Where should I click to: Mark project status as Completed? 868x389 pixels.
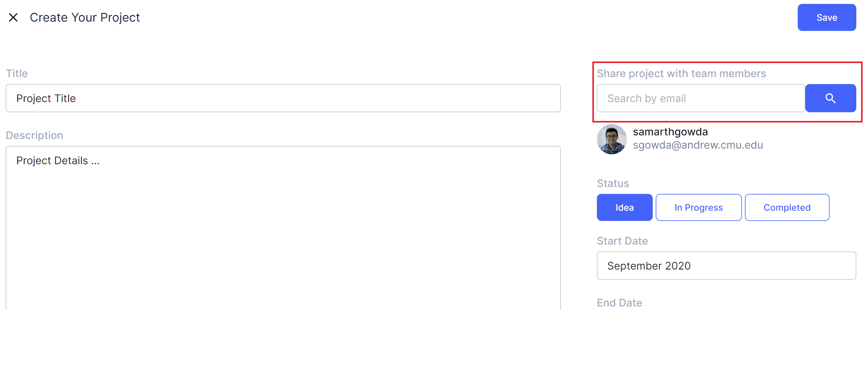(787, 207)
